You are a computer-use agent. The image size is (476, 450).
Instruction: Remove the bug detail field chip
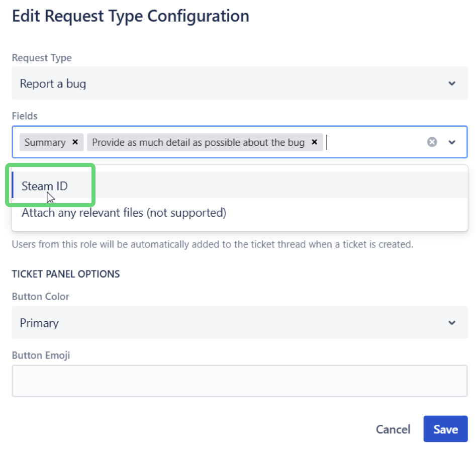[314, 142]
